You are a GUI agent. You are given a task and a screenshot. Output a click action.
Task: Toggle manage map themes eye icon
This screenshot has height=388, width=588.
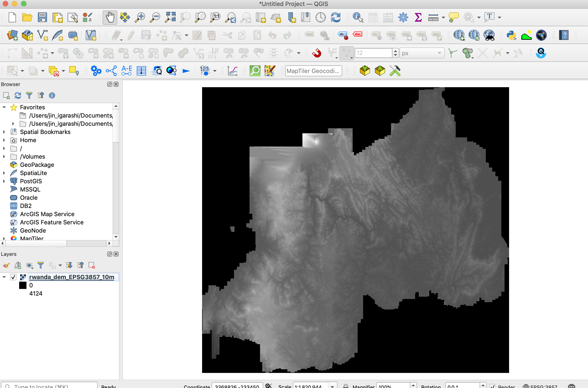[29, 265]
